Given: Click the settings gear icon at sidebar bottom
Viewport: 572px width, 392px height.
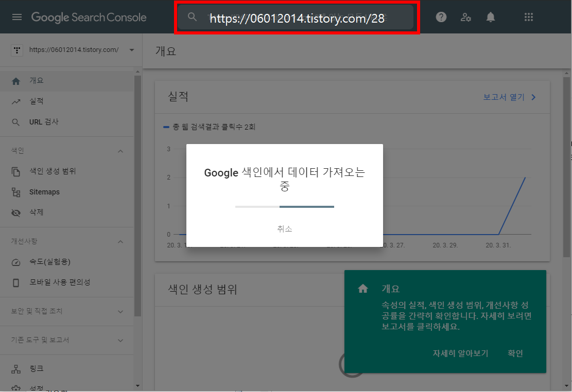Looking at the screenshot, I should pyautogui.click(x=15, y=388).
